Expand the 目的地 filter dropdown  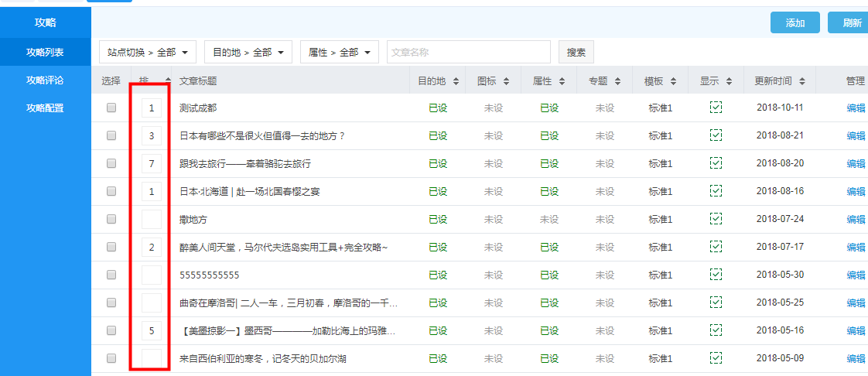coord(248,53)
